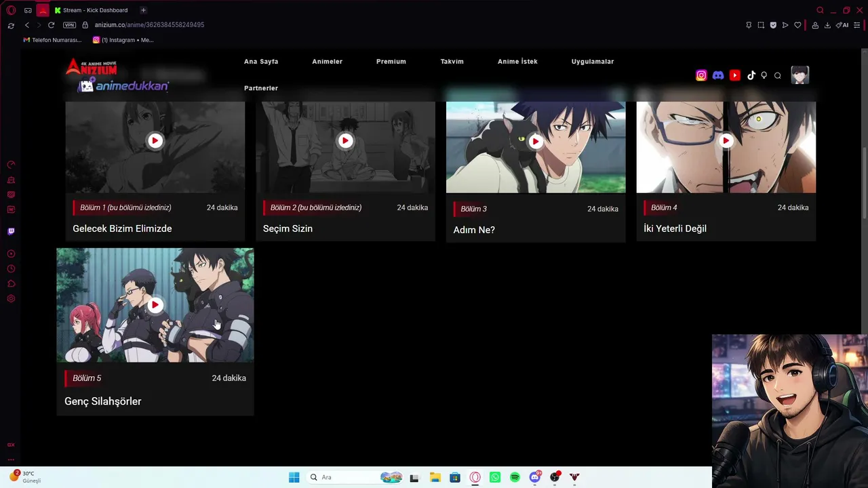Image resolution: width=868 pixels, height=488 pixels.
Task: Open the Adım Ne? episode title
Action: pyautogui.click(x=474, y=230)
